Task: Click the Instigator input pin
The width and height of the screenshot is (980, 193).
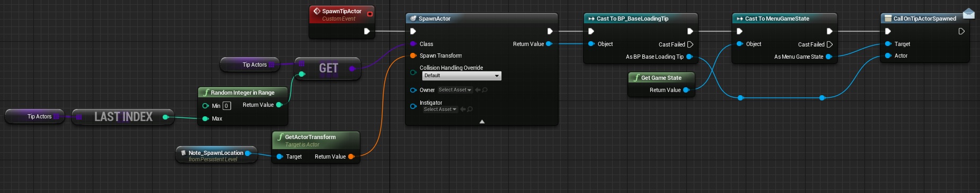Action: [x=413, y=106]
